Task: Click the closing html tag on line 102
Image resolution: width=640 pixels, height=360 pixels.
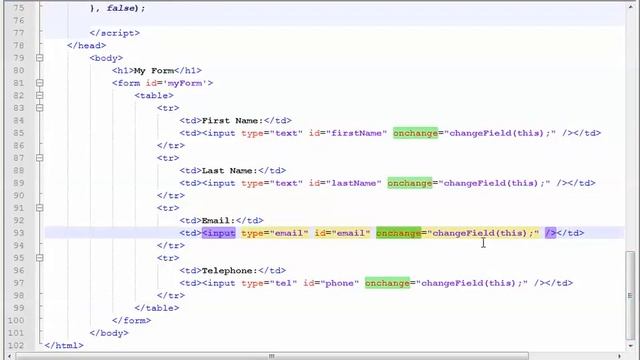Action: pyautogui.click(x=64, y=345)
